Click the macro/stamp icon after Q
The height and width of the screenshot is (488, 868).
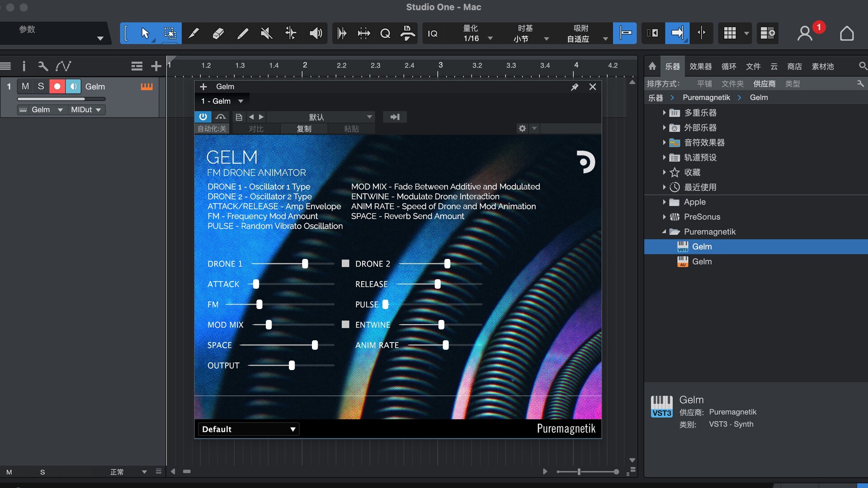click(408, 33)
